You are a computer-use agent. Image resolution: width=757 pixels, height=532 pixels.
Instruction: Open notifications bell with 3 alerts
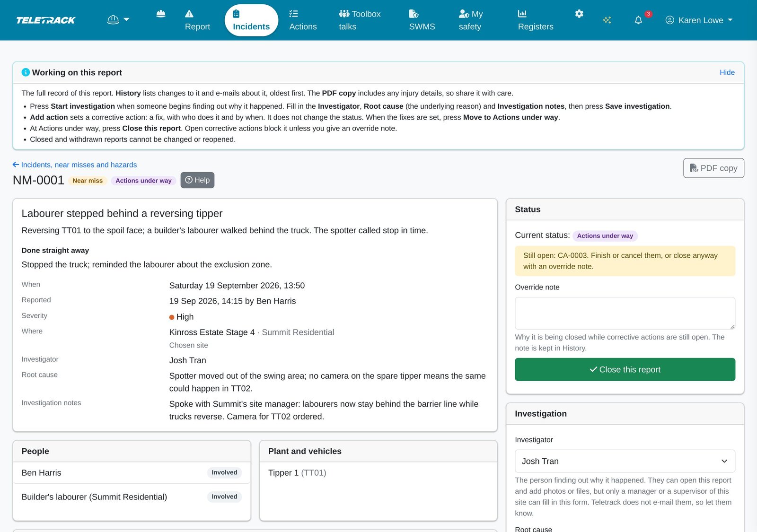click(x=639, y=20)
